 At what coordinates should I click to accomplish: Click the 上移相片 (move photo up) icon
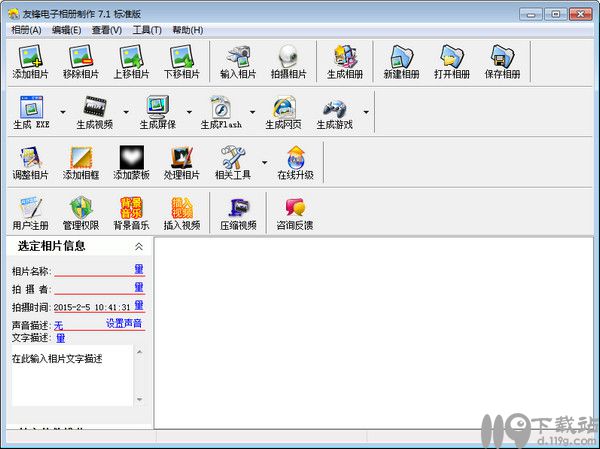[131, 57]
